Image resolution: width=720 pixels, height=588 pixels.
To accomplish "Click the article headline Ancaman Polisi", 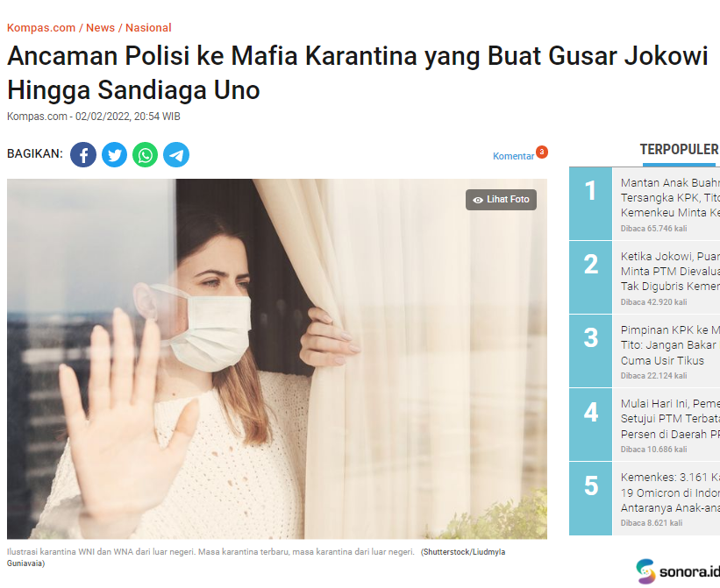I will point(358,73).
